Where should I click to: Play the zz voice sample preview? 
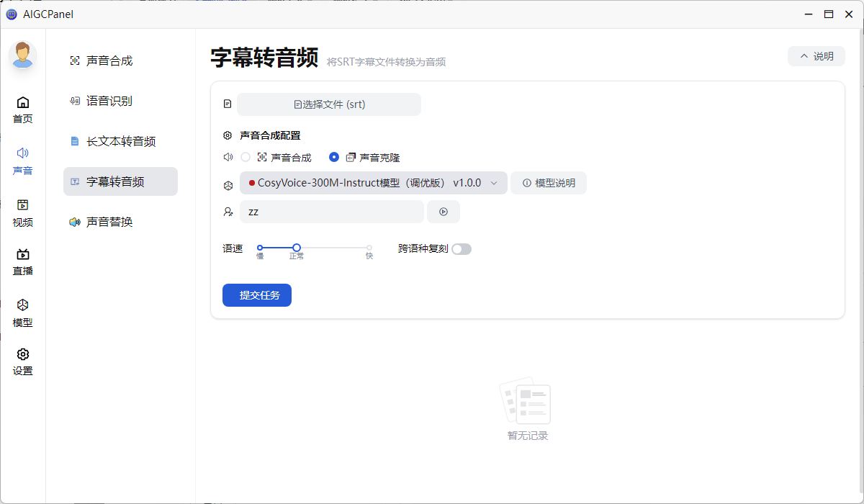(x=444, y=212)
